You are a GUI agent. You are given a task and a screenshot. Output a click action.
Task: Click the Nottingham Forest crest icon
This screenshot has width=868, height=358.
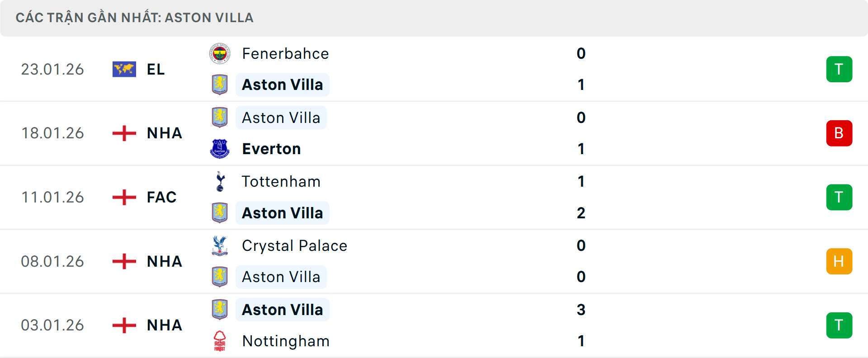pyautogui.click(x=220, y=341)
